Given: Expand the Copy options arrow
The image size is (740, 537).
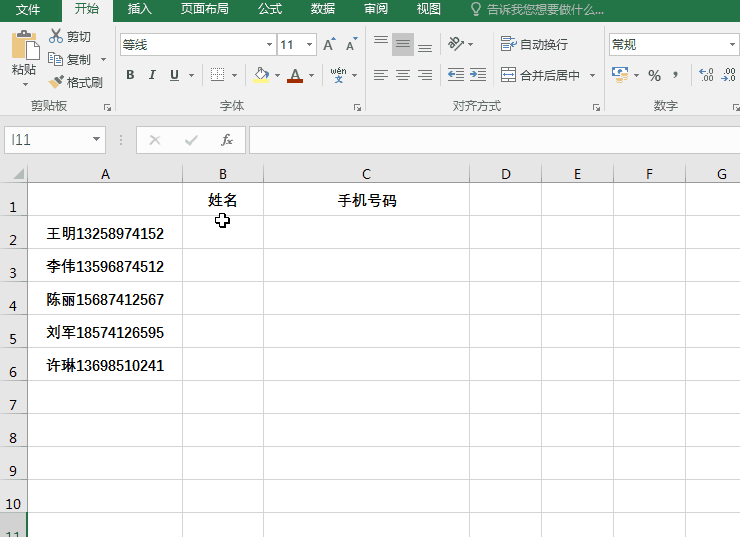Looking at the screenshot, I should (103, 59).
